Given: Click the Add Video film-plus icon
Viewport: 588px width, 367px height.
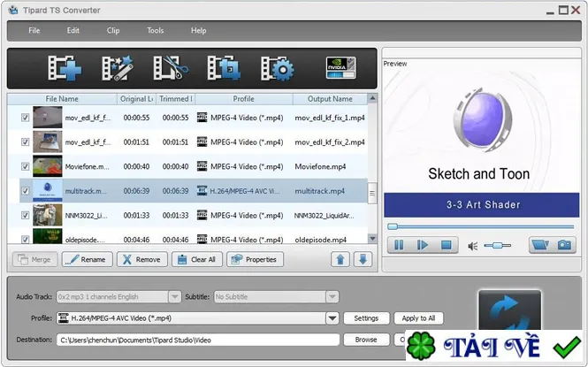Looking at the screenshot, I should [x=65, y=68].
